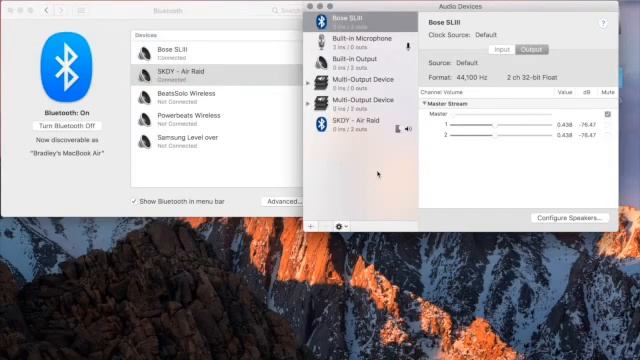
Task: Open help with the question mark button
Action: 603,23
